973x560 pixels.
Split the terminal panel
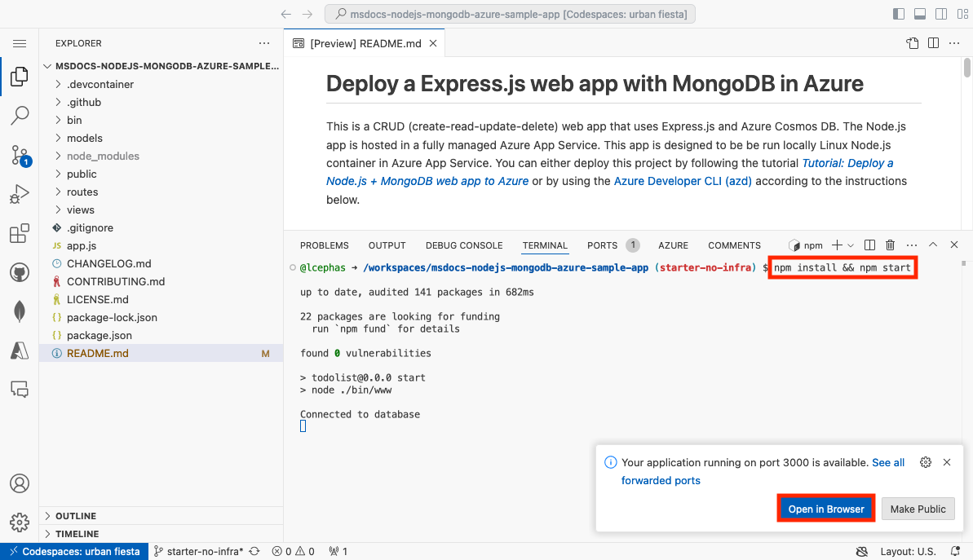[x=869, y=245]
